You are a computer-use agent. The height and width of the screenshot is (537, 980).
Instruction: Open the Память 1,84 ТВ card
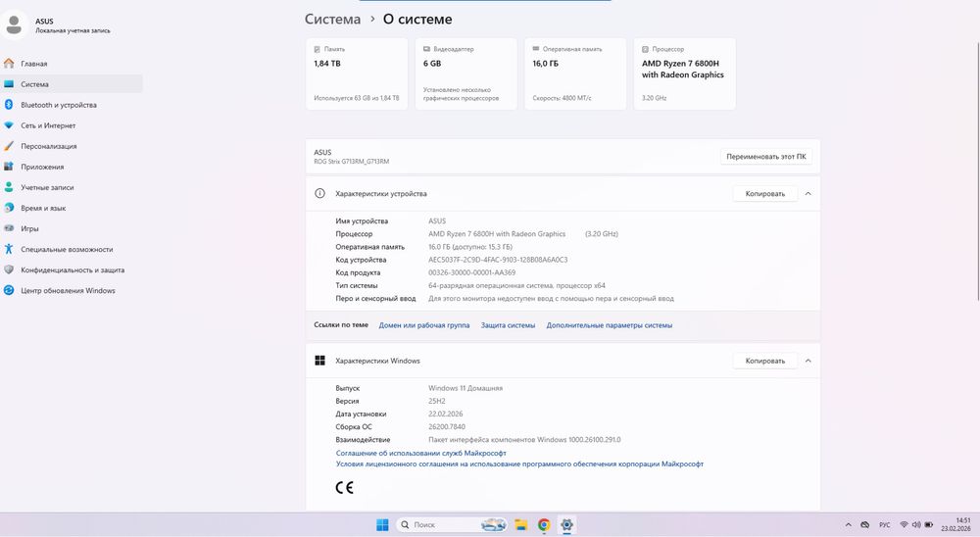357,73
